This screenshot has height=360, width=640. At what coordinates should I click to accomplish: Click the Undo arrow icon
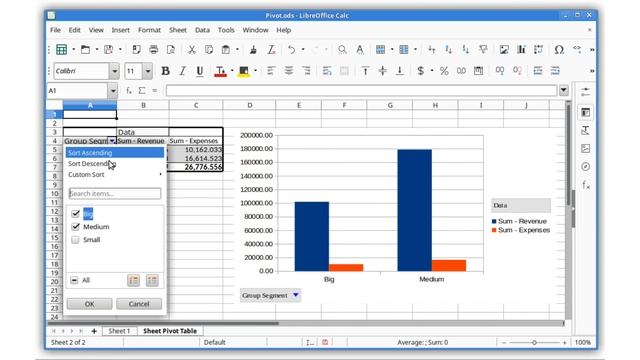tap(291, 50)
